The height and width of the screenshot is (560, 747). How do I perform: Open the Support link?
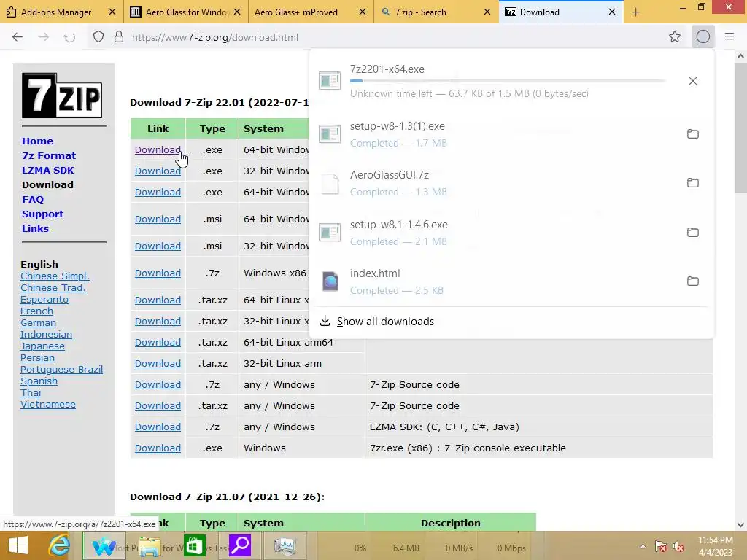pyautogui.click(x=42, y=214)
